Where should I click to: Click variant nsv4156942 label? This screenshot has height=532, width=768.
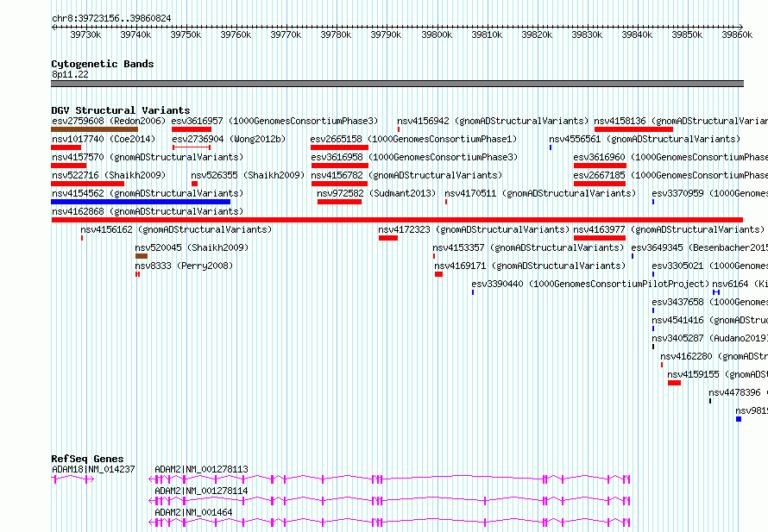493,121
